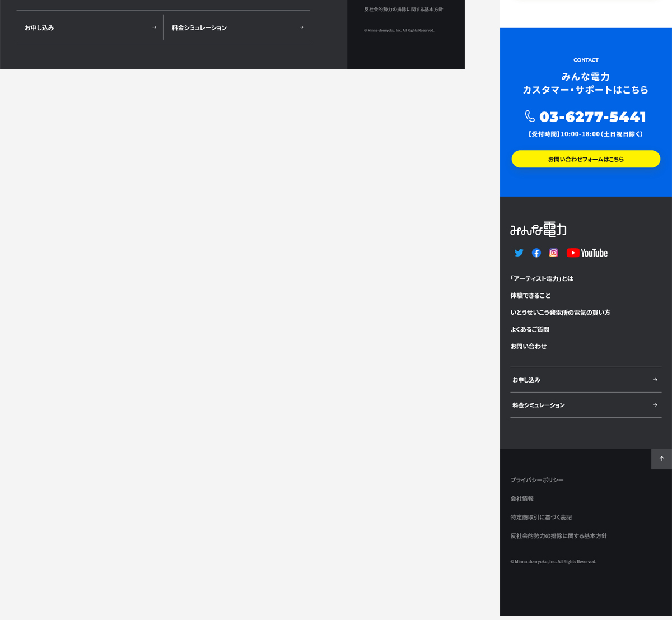Open 特定商取引に基づく表記 link
The image size is (672, 620).
(541, 517)
